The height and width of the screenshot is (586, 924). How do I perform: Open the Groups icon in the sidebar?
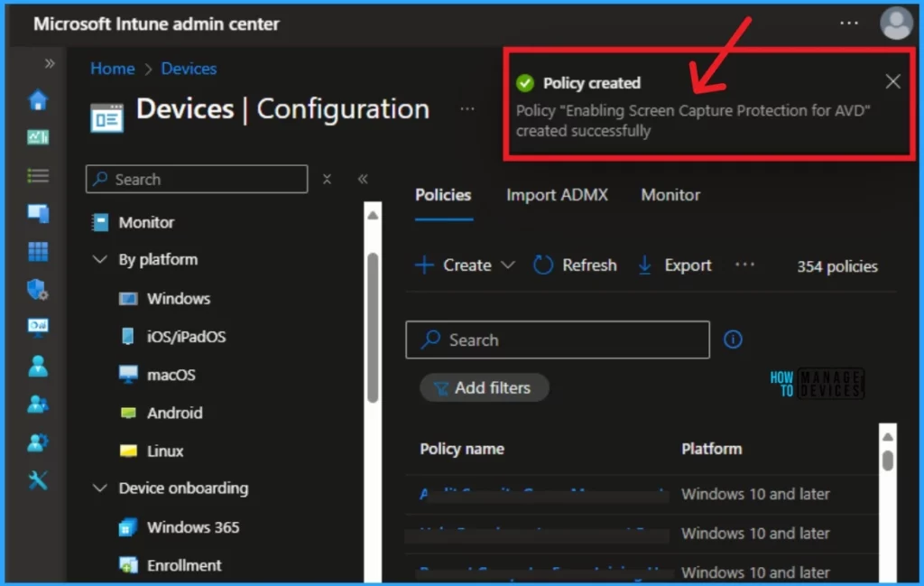coord(38,405)
